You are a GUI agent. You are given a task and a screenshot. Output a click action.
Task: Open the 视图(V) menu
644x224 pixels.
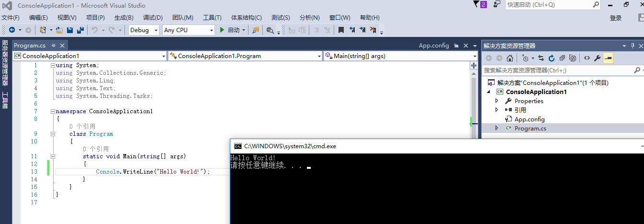pyautogui.click(x=67, y=18)
